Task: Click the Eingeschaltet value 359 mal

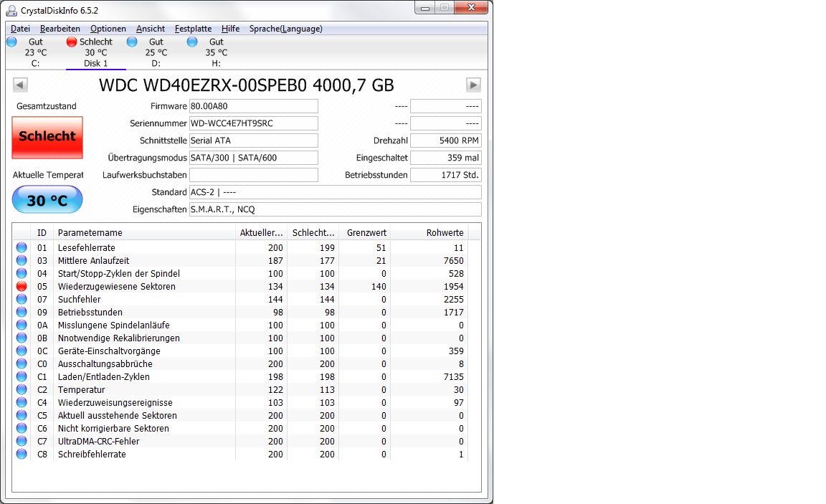Action: [x=446, y=158]
